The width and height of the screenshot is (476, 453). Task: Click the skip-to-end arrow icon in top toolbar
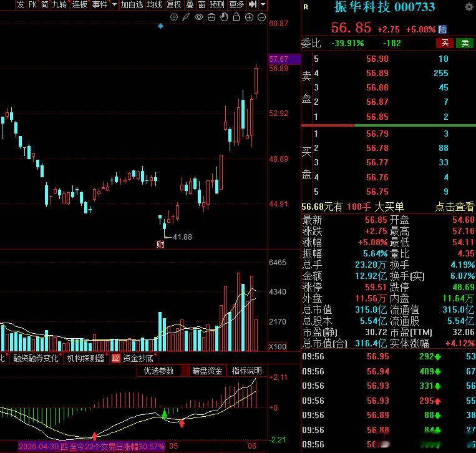click(x=253, y=4)
